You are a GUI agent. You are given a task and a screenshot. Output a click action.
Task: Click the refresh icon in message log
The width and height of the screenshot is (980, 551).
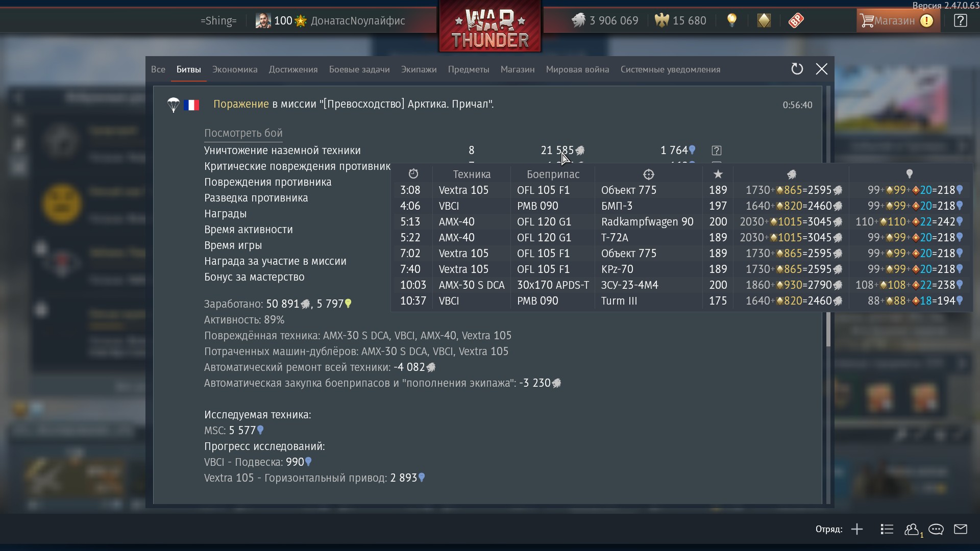(797, 69)
